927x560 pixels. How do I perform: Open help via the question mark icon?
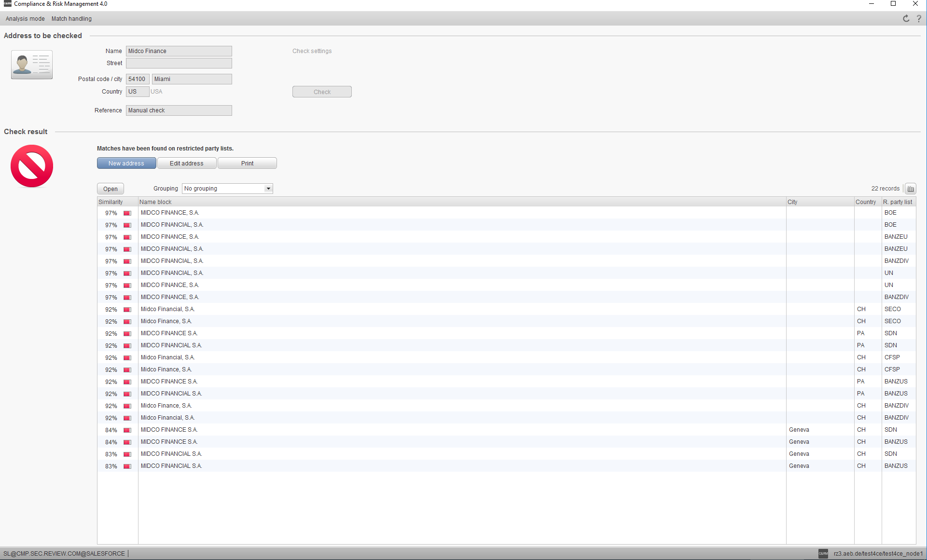click(919, 18)
